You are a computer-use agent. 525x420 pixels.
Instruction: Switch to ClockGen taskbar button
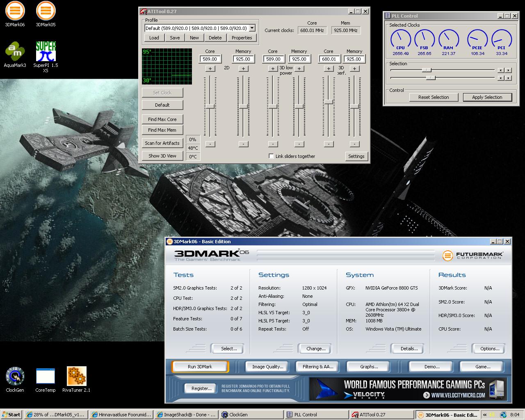251,415
